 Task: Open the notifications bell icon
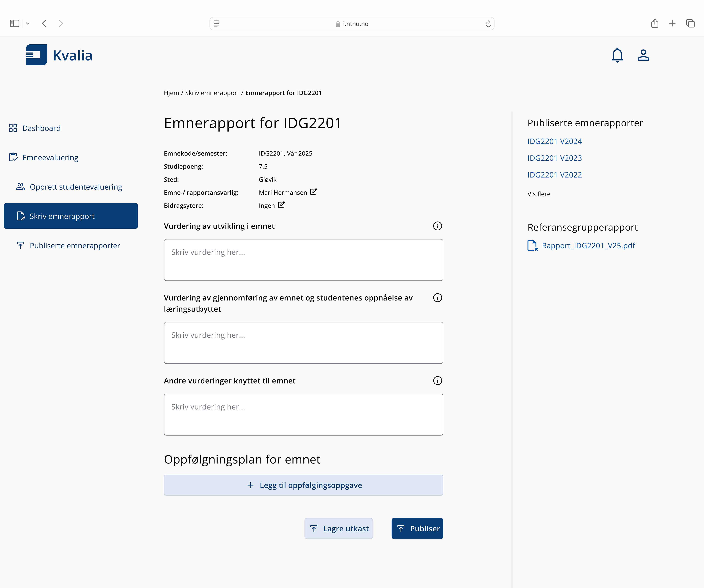click(617, 55)
